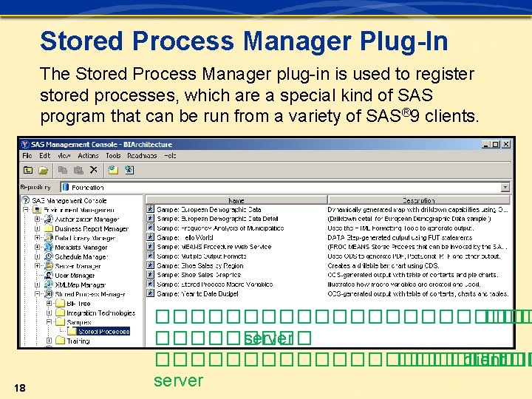Select Business Report Manager tree label
532x399 pixels.
(92, 228)
